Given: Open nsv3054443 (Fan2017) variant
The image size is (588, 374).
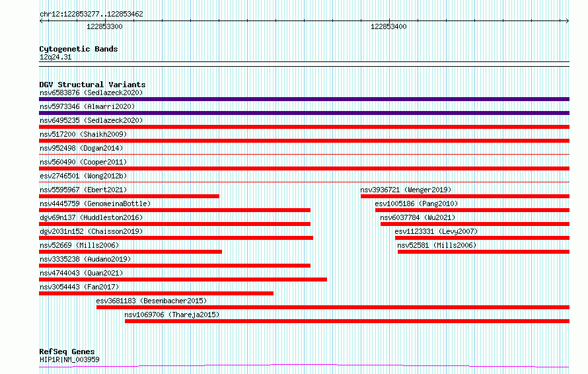Looking at the screenshot, I should point(79,287).
